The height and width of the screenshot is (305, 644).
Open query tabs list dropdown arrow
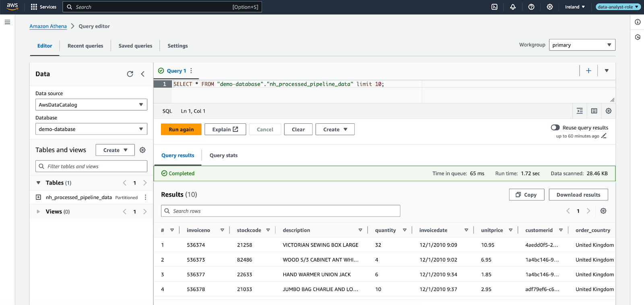click(607, 71)
